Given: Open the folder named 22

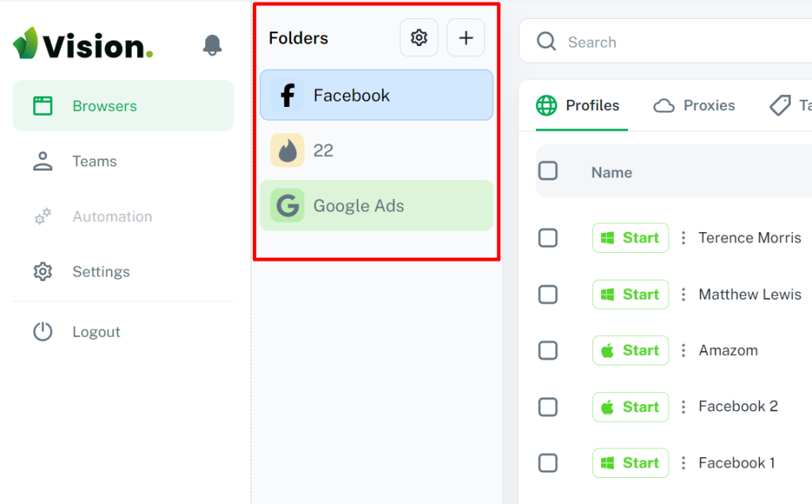Looking at the screenshot, I should pyautogui.click(x=377, y=150).
